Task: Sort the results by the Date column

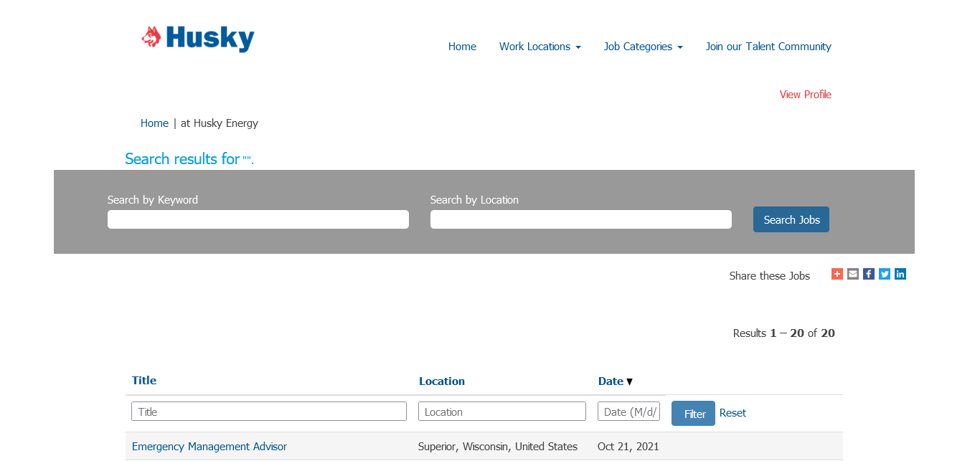Action: (611, 381)
